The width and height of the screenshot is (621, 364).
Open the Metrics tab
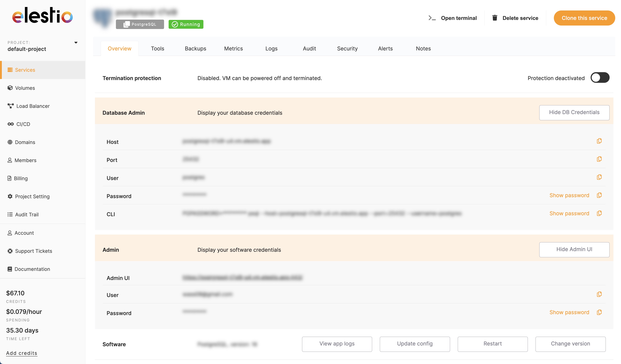(233, 48)
